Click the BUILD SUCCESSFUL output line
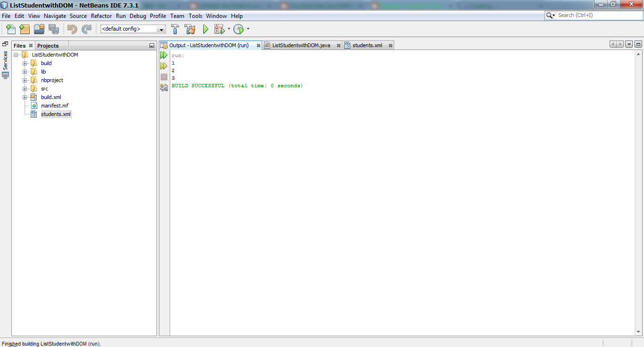Screen dimensions: 644x347 pyautogui.click(x=237, y=86)
